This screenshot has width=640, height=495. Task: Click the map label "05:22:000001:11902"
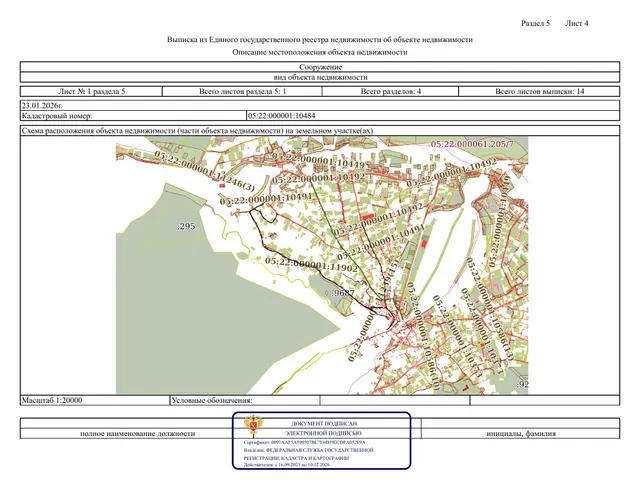point(311,264)
